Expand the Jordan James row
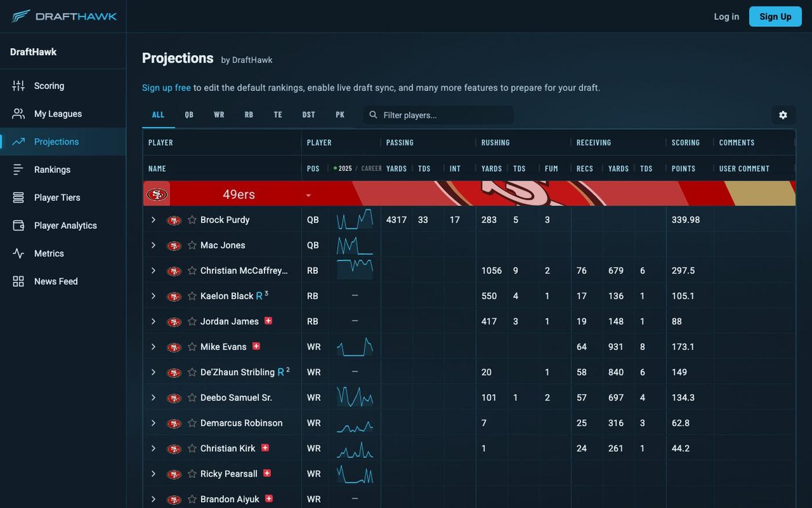This screenshot has width=812, height=508. pos(153,321)
